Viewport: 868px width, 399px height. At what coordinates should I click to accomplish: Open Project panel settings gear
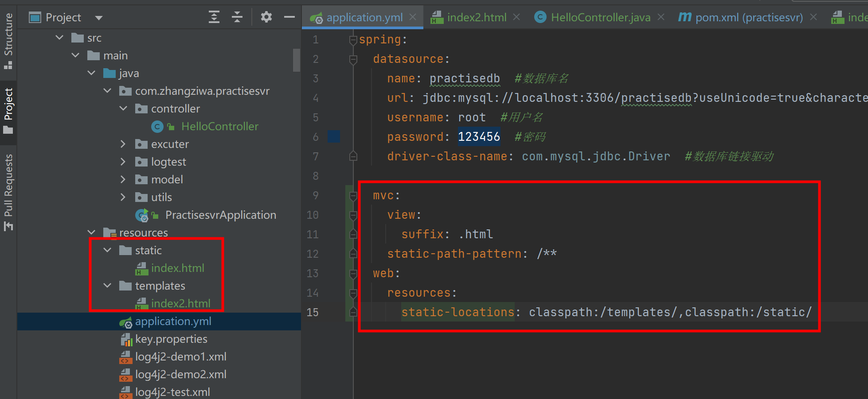[x=266, y=17]
